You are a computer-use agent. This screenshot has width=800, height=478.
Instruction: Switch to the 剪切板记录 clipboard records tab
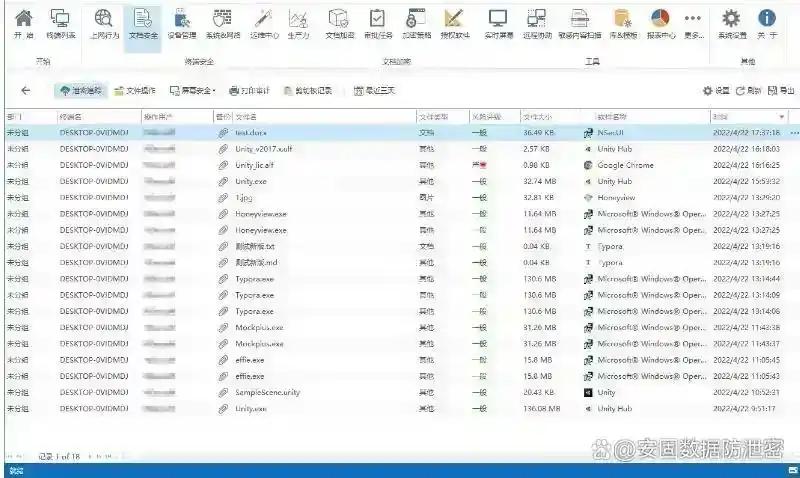pos(308,91)
